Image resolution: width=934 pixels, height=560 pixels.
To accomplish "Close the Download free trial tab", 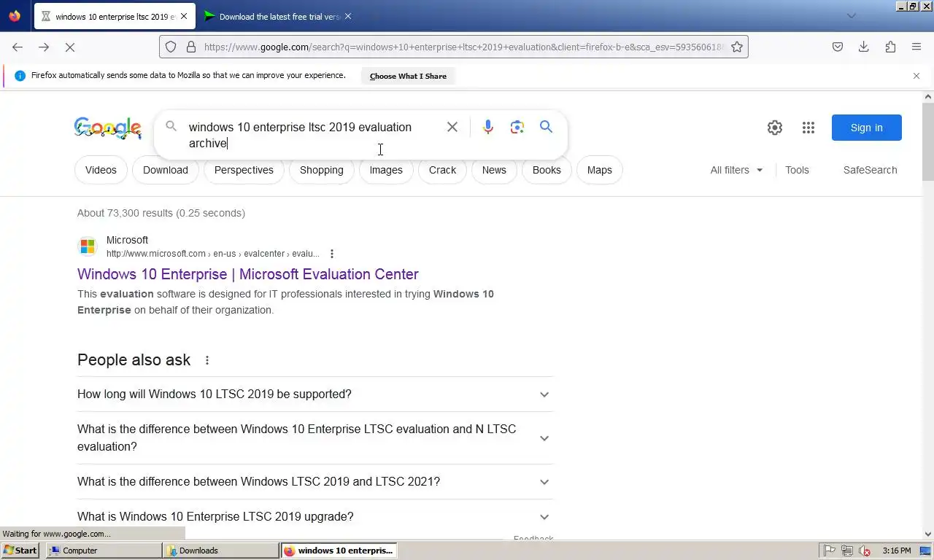I will (x=348, y=16).
